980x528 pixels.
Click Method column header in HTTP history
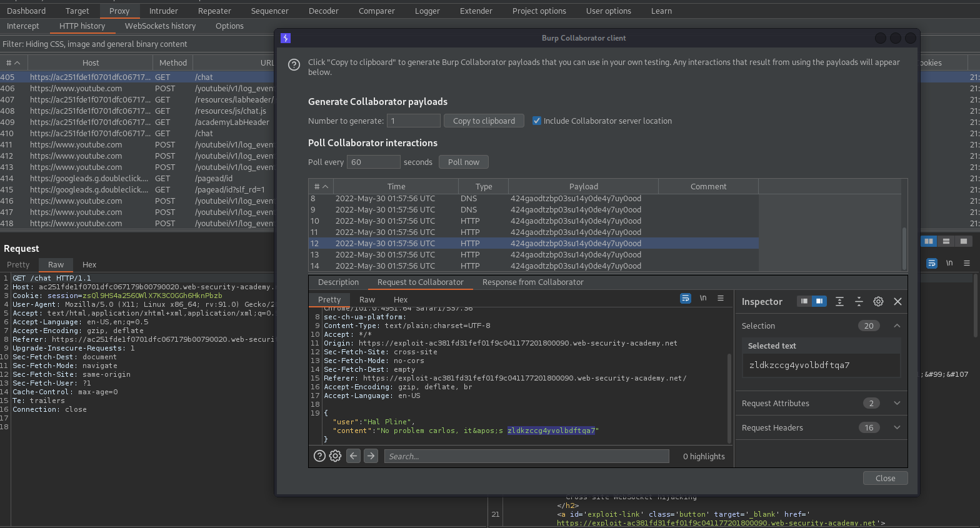(x=173, y=62)
